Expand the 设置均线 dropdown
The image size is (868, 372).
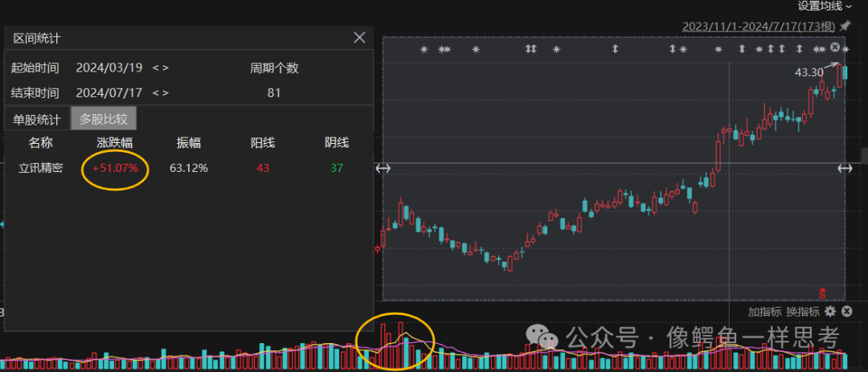tap(825, 6)
